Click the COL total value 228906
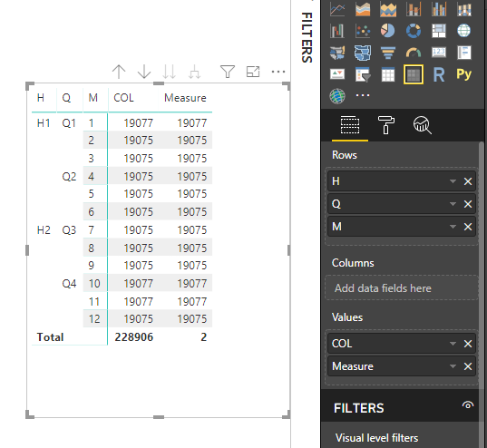The image size is (487, 448). (134, 337)
